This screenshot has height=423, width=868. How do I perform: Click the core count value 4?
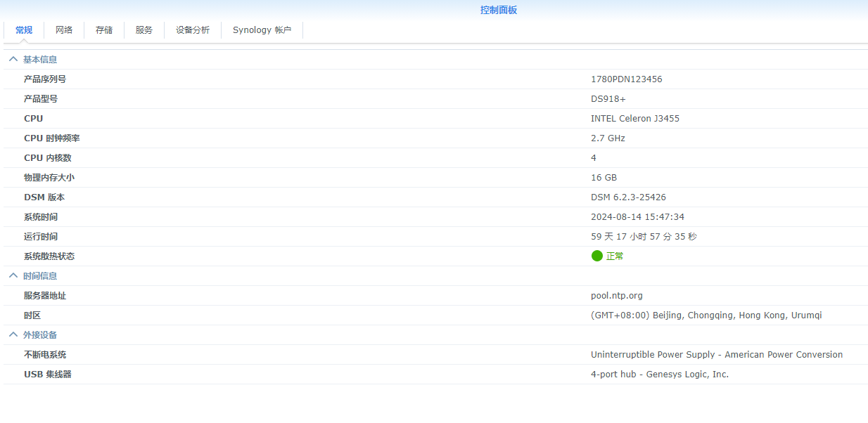(594, 158)
